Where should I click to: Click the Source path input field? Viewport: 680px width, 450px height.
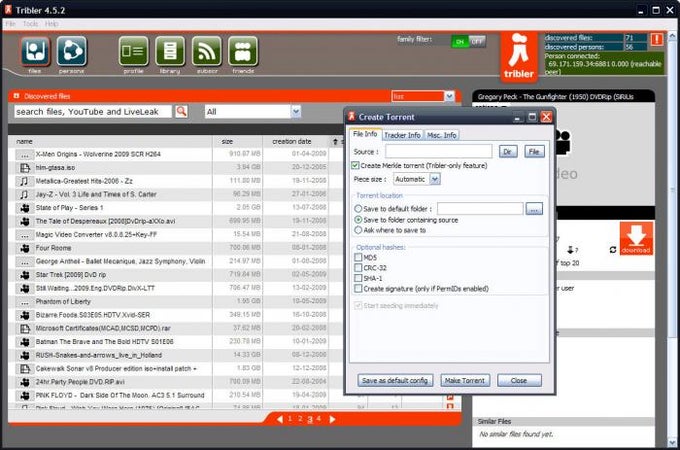(438, 151)
